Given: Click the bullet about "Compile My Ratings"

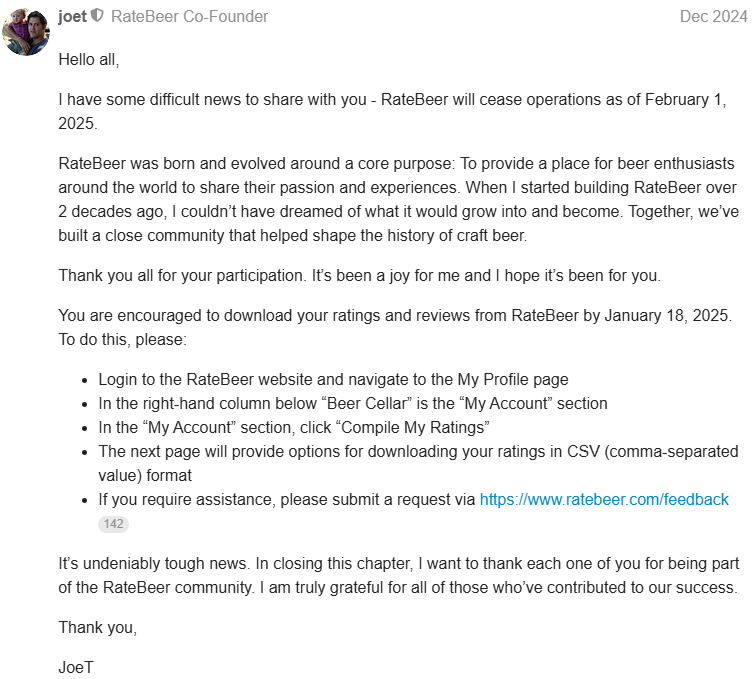Looking at the screenshot, I should coord(293,427).
